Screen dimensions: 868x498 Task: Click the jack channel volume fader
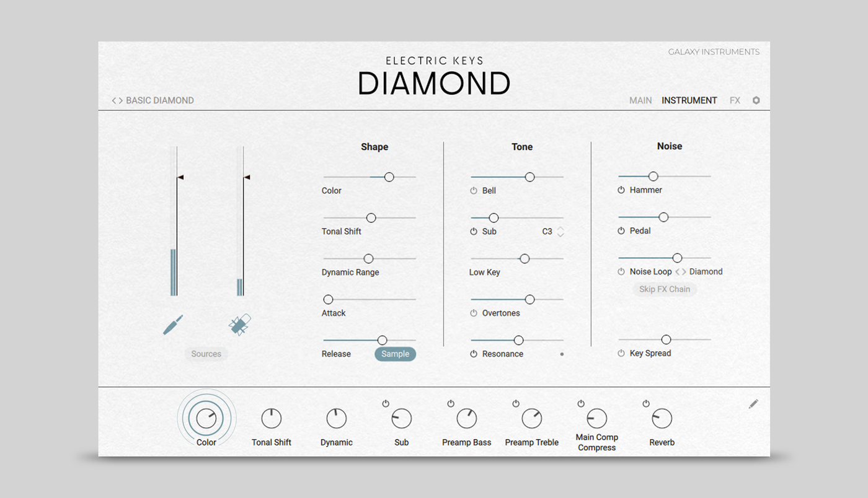(x=174, y=221)
